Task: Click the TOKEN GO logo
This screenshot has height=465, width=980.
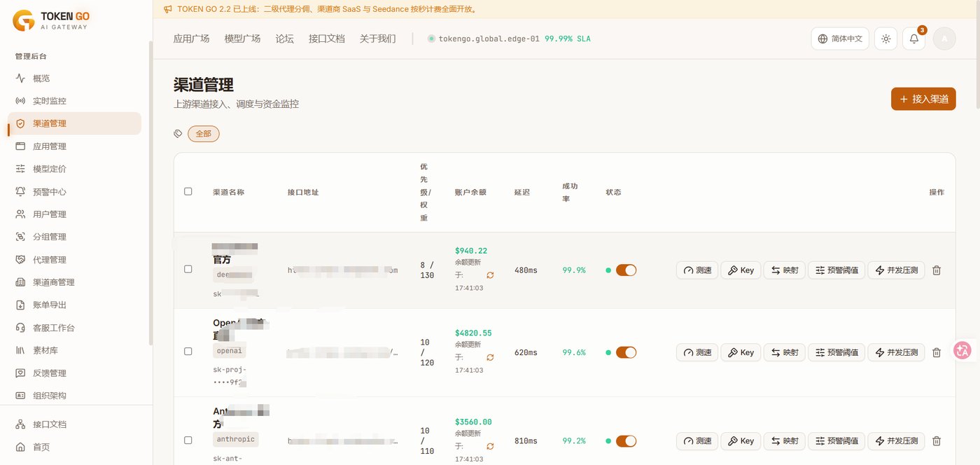Action: [51, 20]
